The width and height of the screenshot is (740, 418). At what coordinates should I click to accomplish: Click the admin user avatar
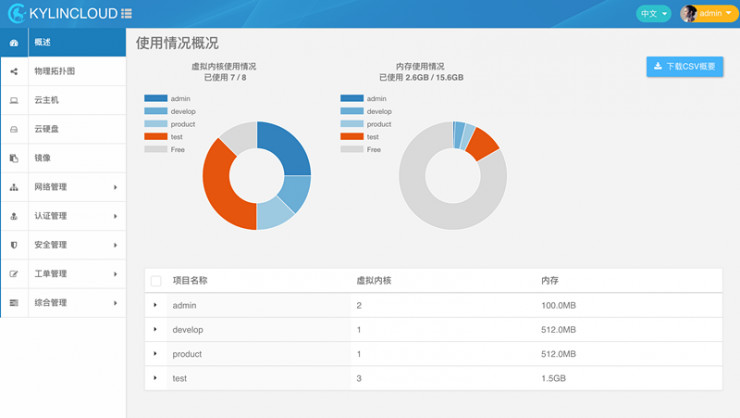(x=689, y=13)
